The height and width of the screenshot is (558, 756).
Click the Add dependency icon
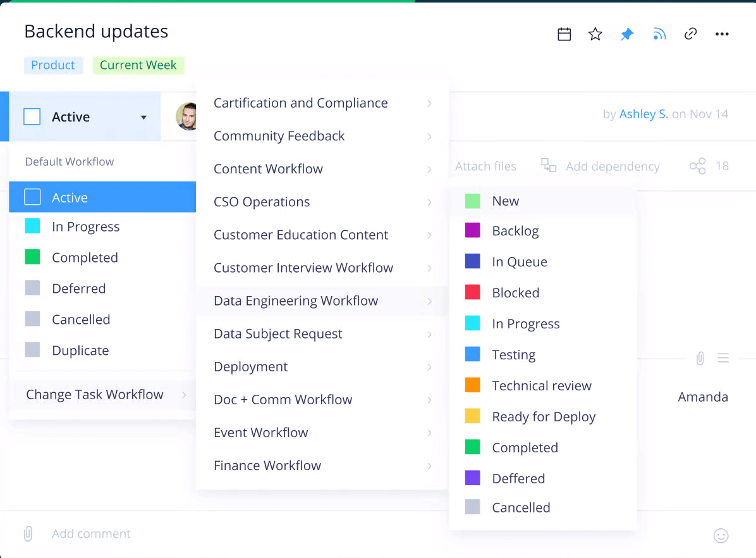point(548,166)
